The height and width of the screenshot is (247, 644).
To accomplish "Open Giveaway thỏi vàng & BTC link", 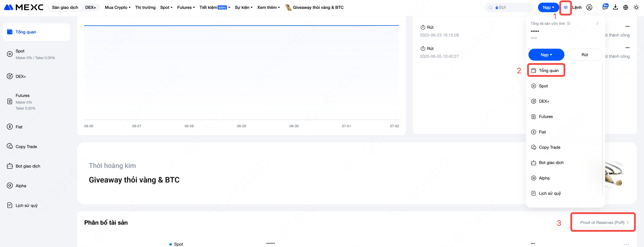I will tap(318, 8).
